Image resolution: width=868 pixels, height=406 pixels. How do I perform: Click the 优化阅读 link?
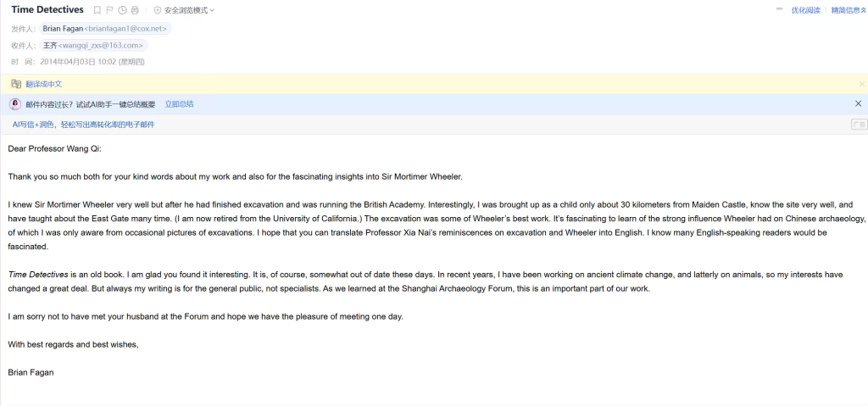pos(805,10)
